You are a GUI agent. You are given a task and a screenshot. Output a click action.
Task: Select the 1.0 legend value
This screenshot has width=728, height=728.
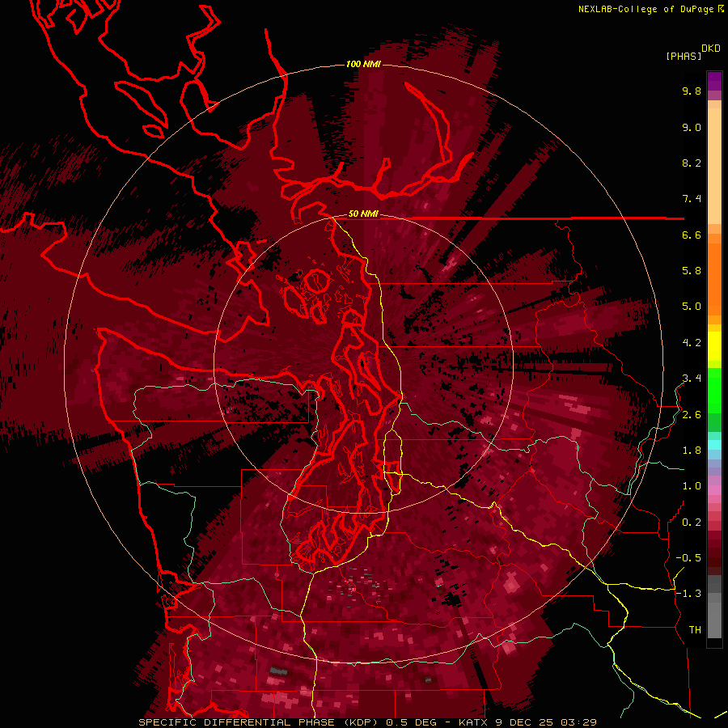click(x=692, y=486)
